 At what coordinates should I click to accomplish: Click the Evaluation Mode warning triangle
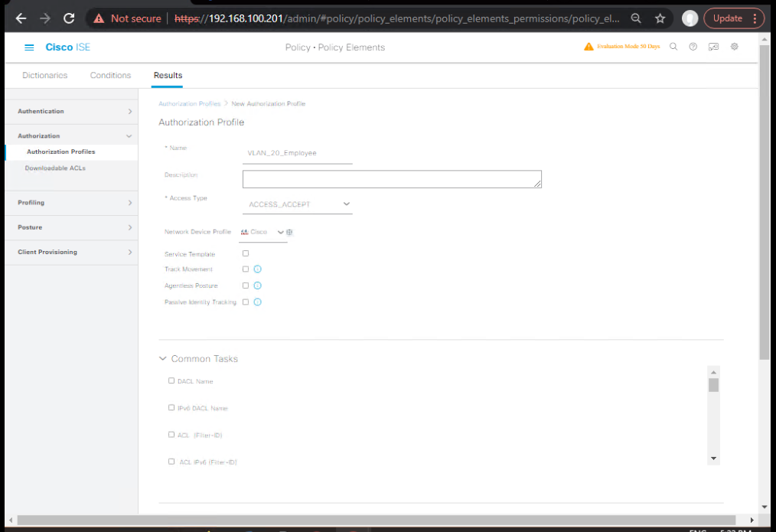tap(589, 47)
